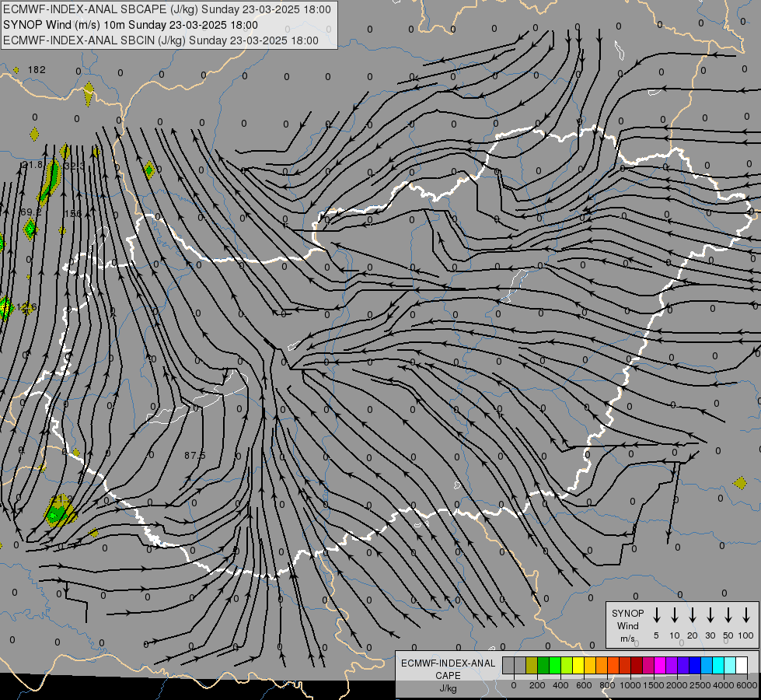This screenshot has width=761, height=700.
Task: Select the olive swatch in the CAPE color bar
Action: click(532, 665)
